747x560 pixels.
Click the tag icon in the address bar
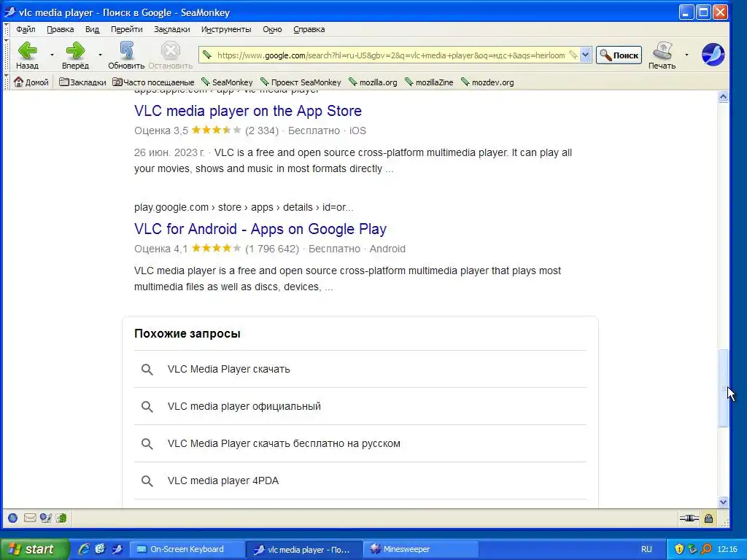[573, 55]
